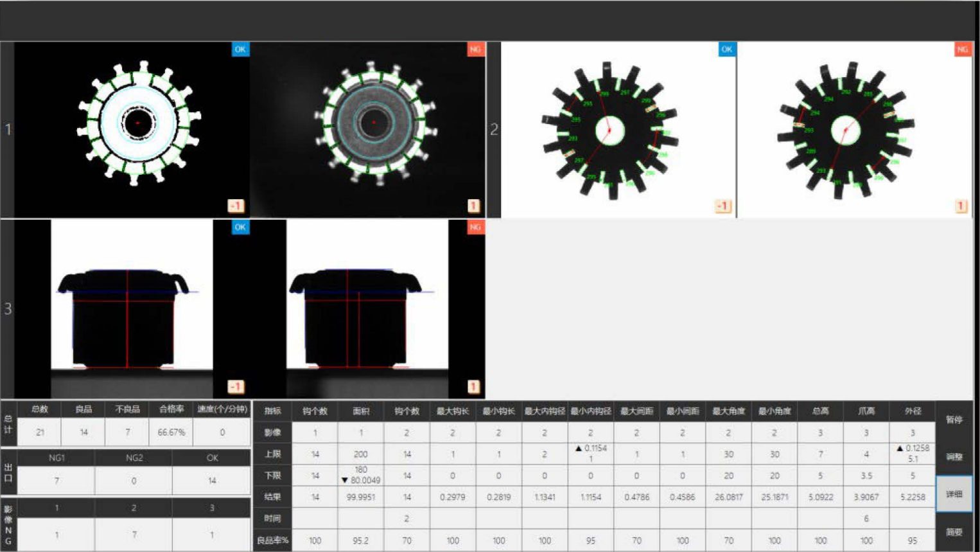Screen dimensions: 980x552
Task: Click the blue OK badge on camera 2
Action: (726, 49)
